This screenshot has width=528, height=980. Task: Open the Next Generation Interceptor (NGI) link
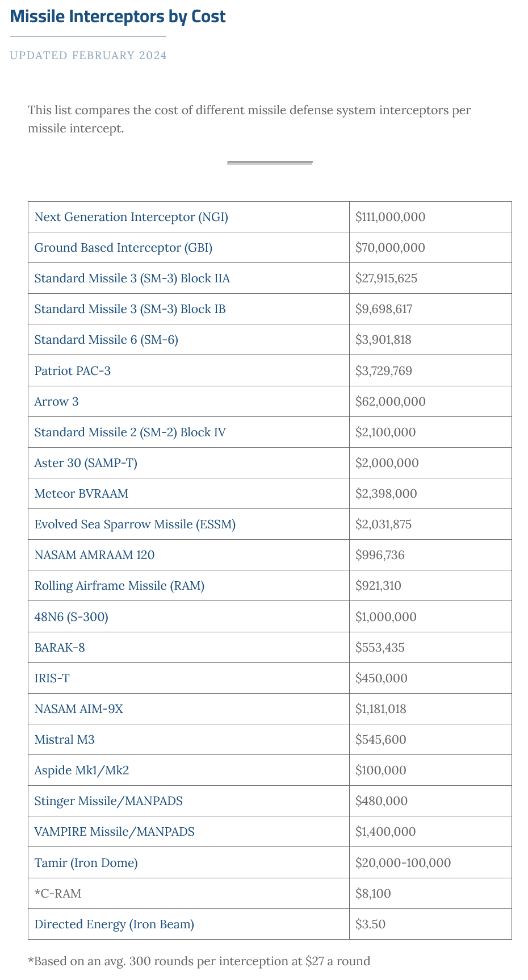tap(131, 217)
